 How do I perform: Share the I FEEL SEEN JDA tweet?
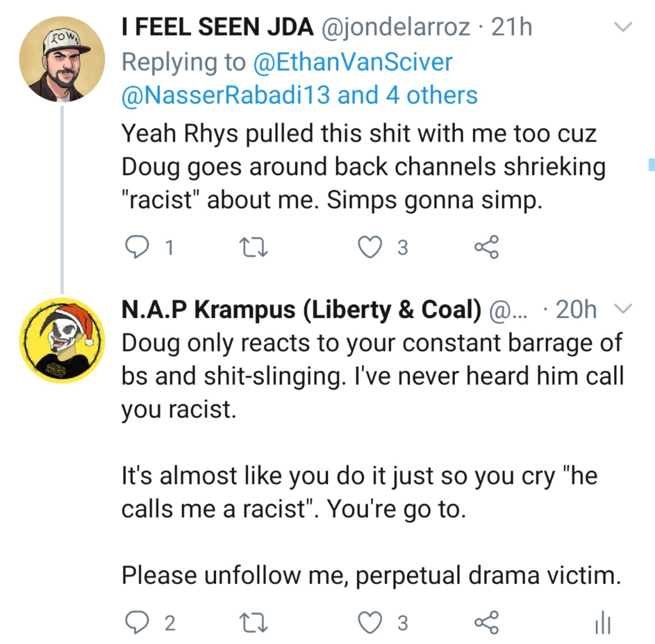click(x=487, y=247)
